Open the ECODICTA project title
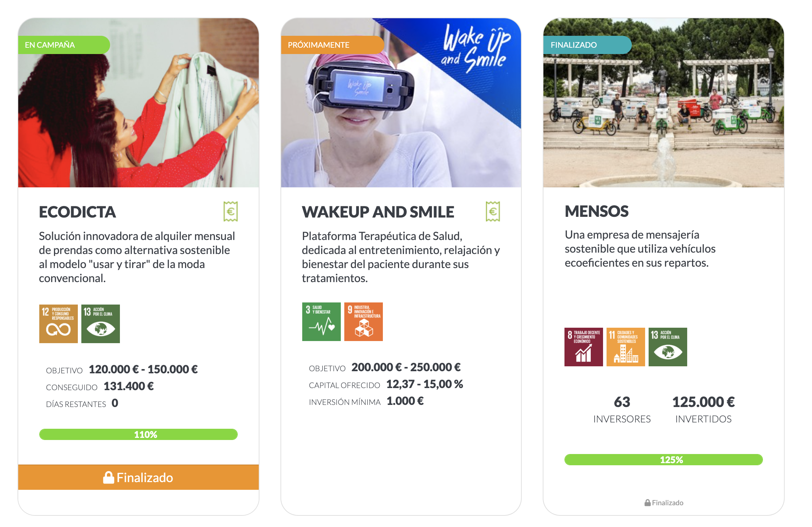Screen dimensions: 812x527 [77, 212]
